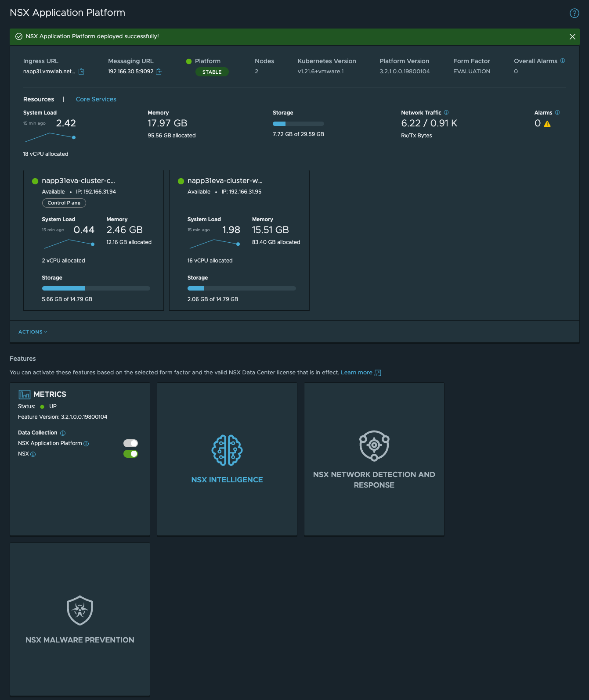Viewport: 589px width, 700px height.
Task: Click the 18 vCPU allocated text
Action: 46,154
